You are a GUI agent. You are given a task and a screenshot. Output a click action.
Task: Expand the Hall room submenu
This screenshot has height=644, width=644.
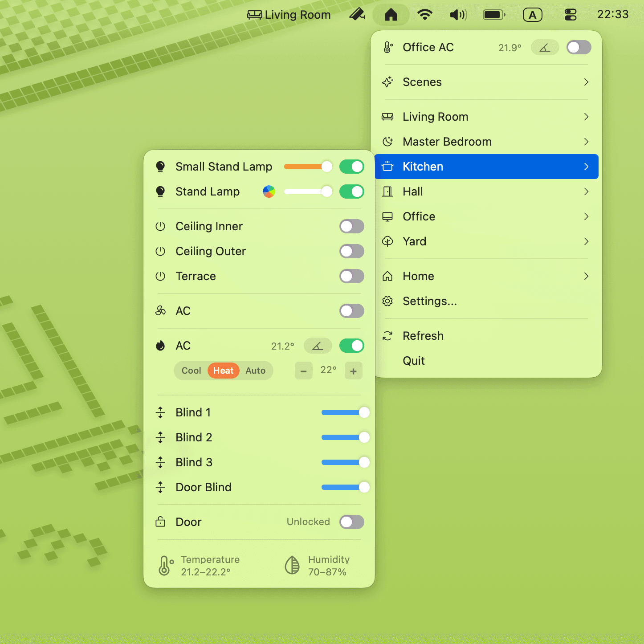pos(413,192)
